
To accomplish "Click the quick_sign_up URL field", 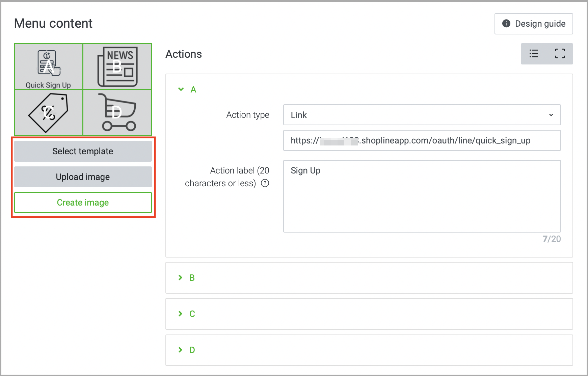I will [x=422, y=140].
